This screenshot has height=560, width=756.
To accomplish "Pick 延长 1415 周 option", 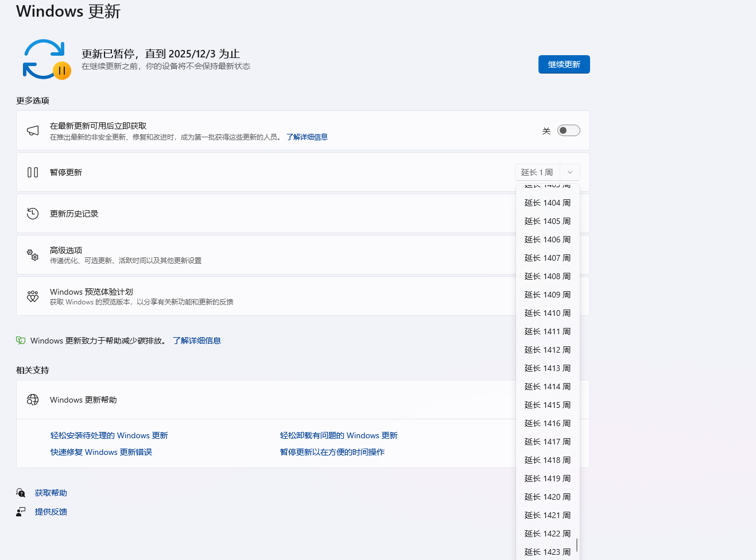I will 548,405.
